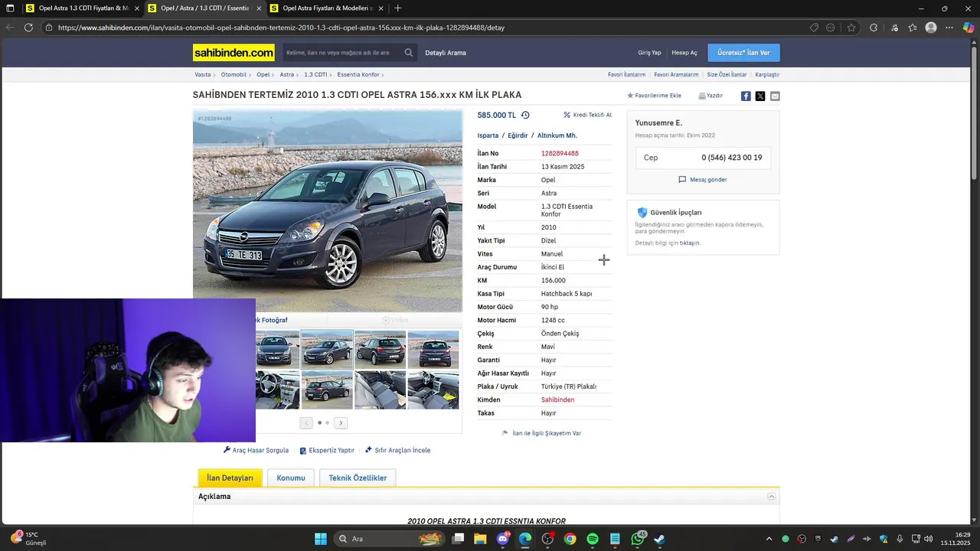Open Windows Start menu
The width and height of the screenshot is (980, 551).
321,539
